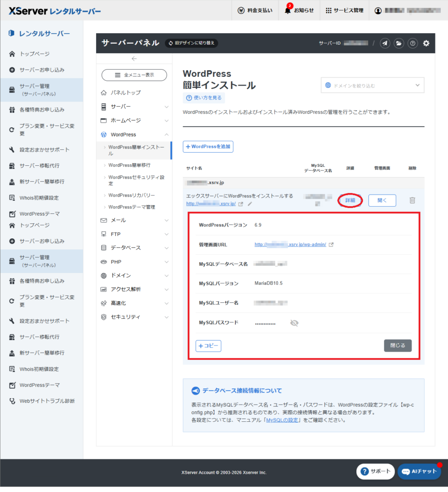Collapse the sidebar with the left arrow
448x492 pixels.
tap(134, 59)
